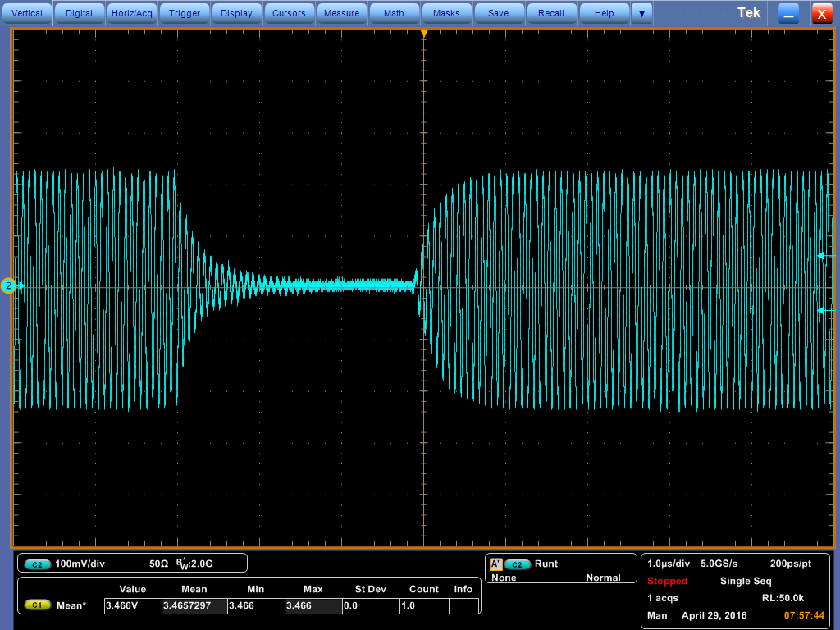
Task: Expand the menu bar dropdown arrow
Action: pyautogui.click(x=641, y=13)
